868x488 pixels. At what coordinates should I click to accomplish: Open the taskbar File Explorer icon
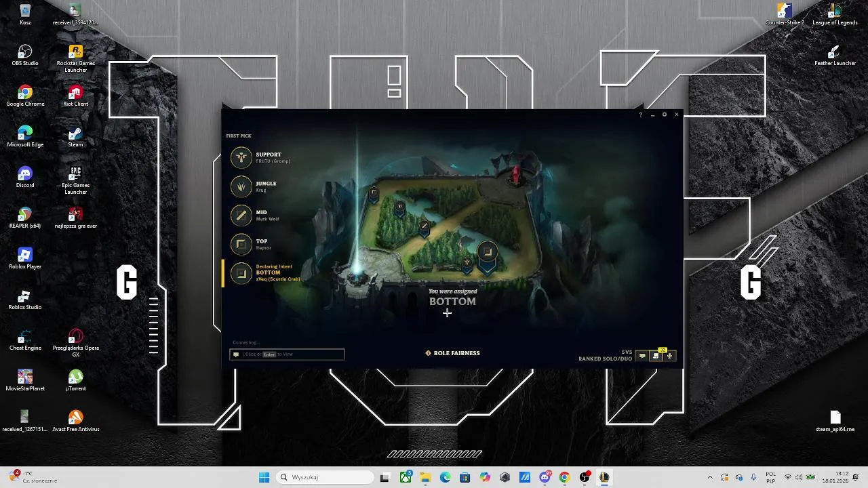[x=425, y=477]
